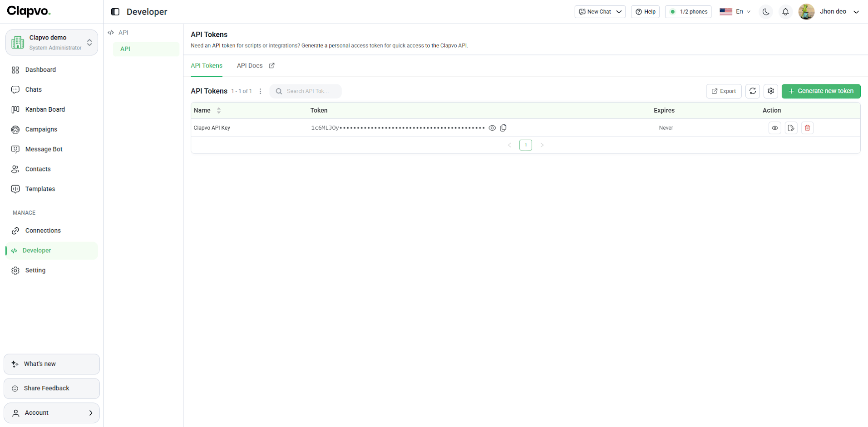
Task: Click Generate new token
Action: 821,91
